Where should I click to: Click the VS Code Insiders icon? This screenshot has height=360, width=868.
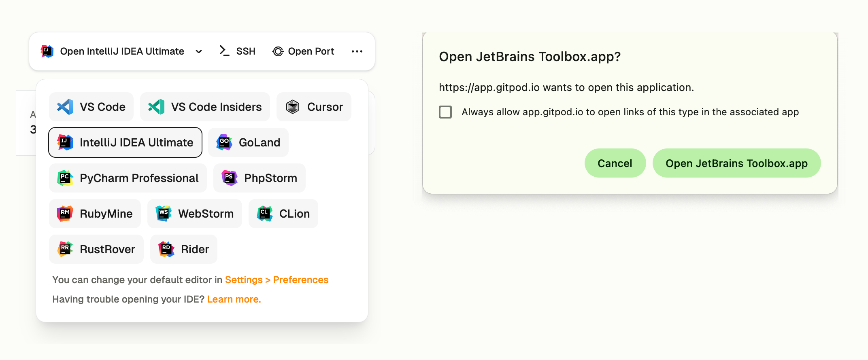156,107
